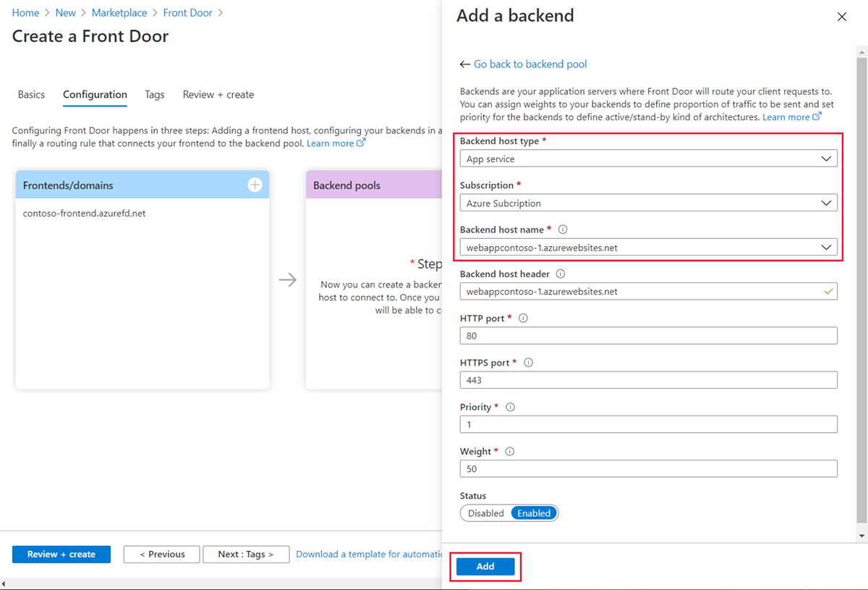Enable backend Status
This screenshot has height=590, width=868.
click(533, 513)
